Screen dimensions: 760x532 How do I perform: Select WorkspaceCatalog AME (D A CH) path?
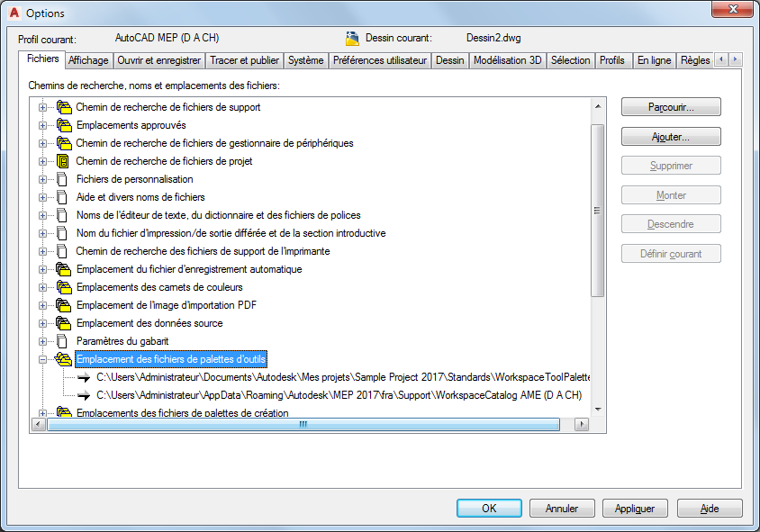point(339,395)
